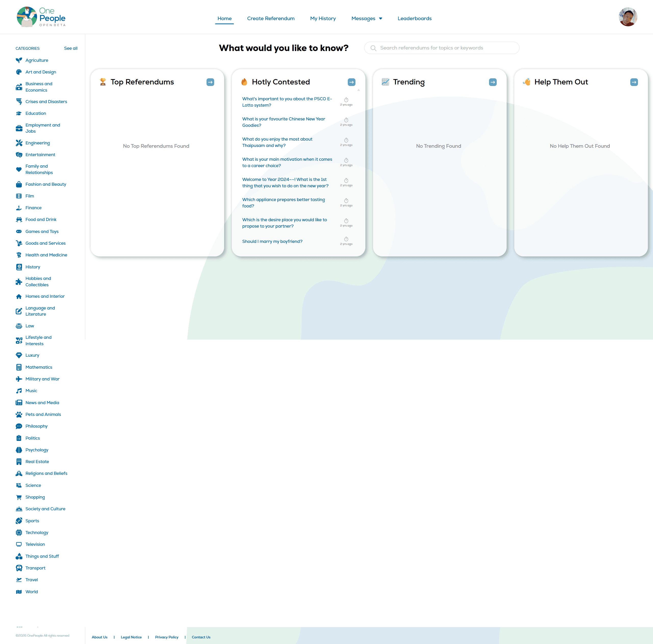Screen dimensions: 653x644
Task: Click the Philosophy speech bubble icon
Action: point(19,426)
